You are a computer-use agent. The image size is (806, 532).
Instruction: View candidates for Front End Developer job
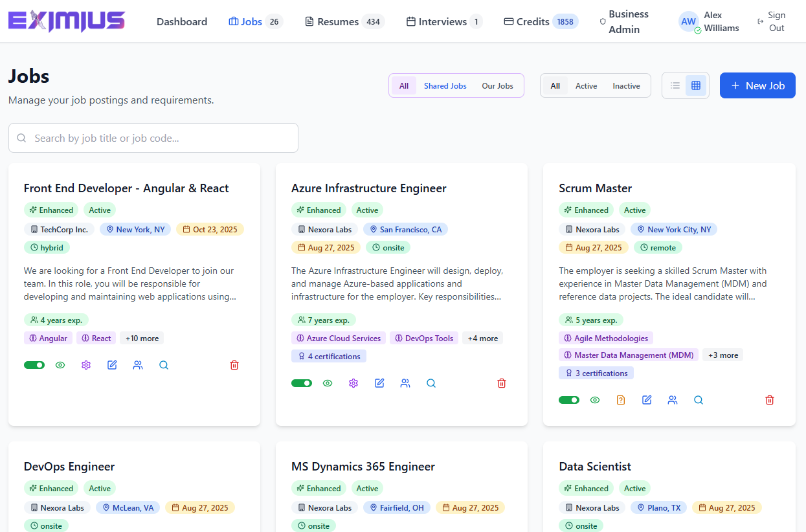138,365
